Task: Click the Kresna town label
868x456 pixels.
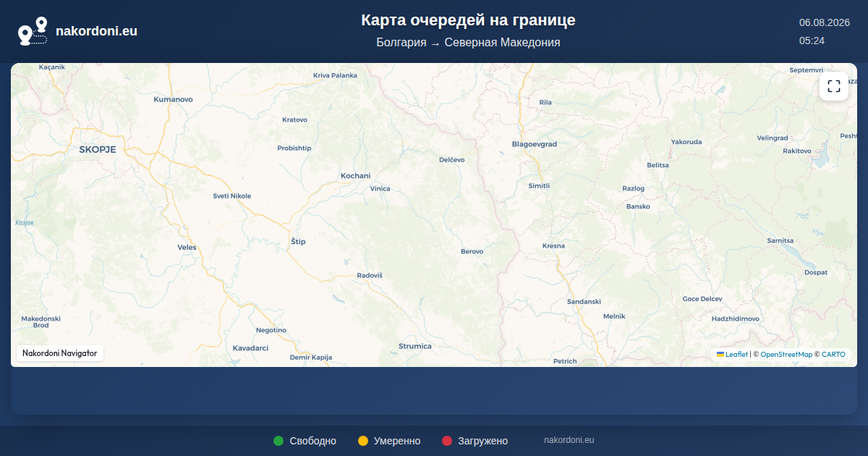Action: pos(554,246)
